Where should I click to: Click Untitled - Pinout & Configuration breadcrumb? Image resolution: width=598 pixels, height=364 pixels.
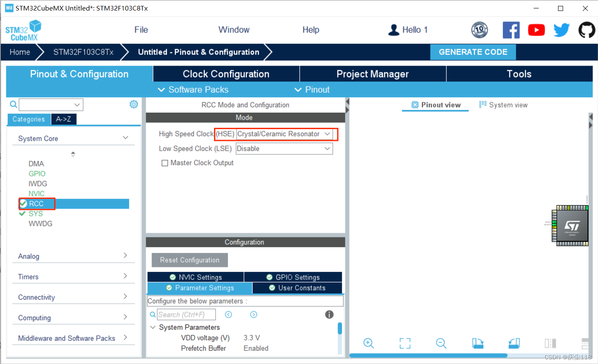[x=198, y=52]
